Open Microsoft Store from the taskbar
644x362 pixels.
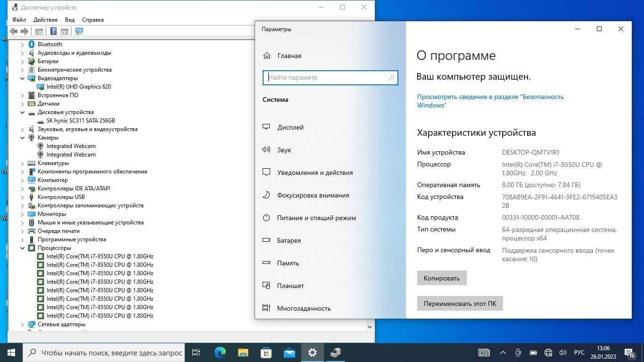pyautogui.click(x=266, y=353)
